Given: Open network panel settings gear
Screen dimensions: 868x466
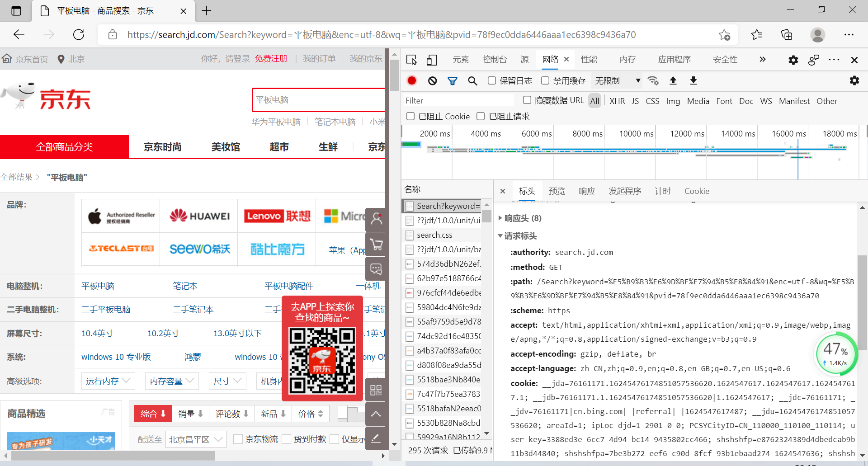Looking at the screenshot, I should 854,80.
